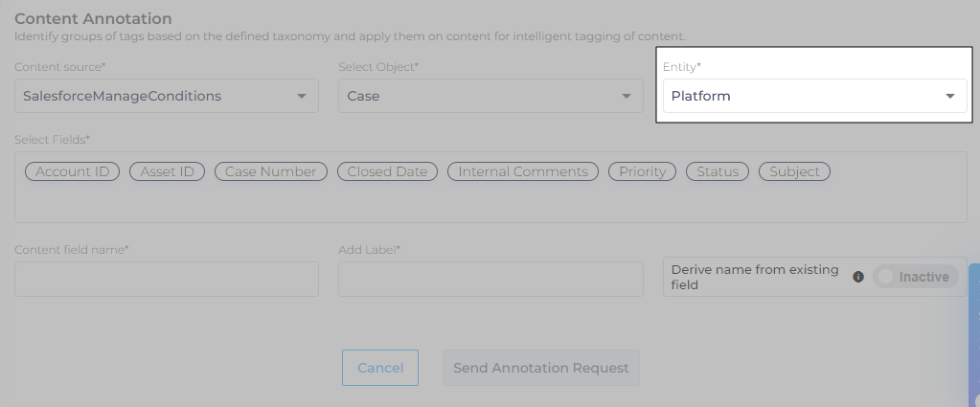Choose the Case Number field chip
980x407 pixels.
pos(270,171)
